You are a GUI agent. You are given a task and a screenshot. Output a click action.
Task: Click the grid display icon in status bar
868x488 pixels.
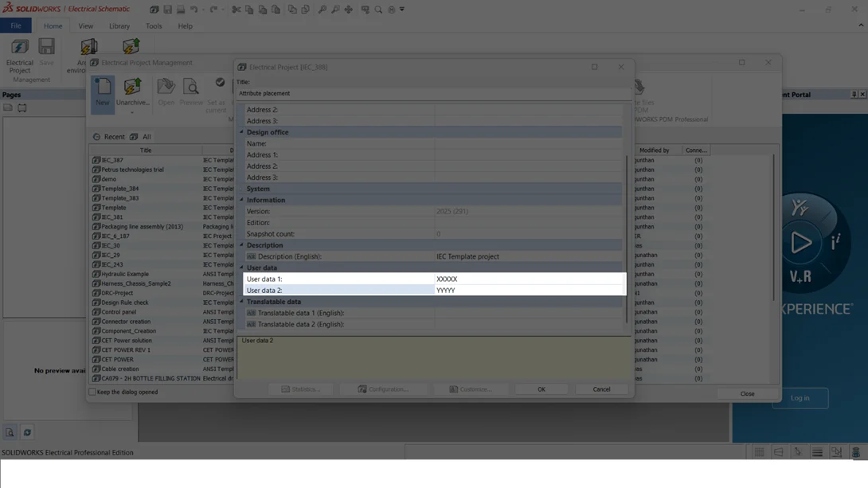point(760,452)
